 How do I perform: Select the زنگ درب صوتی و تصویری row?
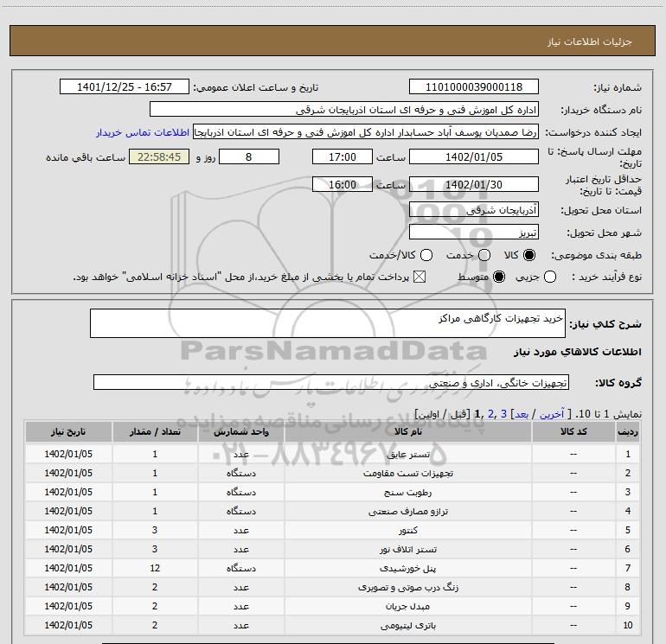(x=332, y=587)
